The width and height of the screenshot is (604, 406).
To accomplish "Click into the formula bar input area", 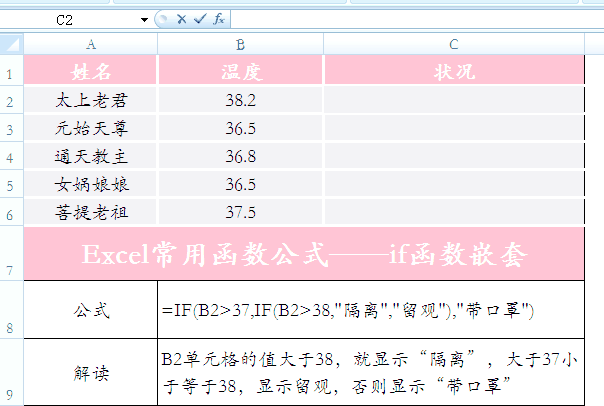I will click(x=417, y=19).
